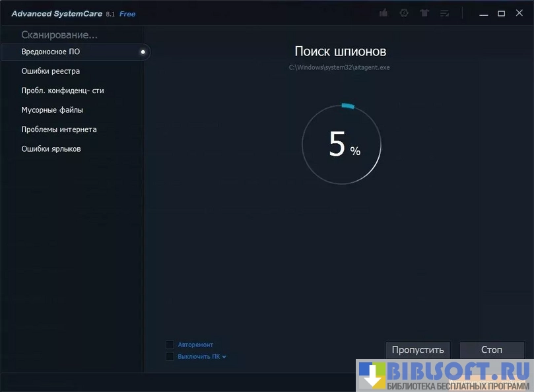The width and height of the screenshot is (534, 392).
Task: Minimize the Advanced SystemCare window
Action: point(484,14)
